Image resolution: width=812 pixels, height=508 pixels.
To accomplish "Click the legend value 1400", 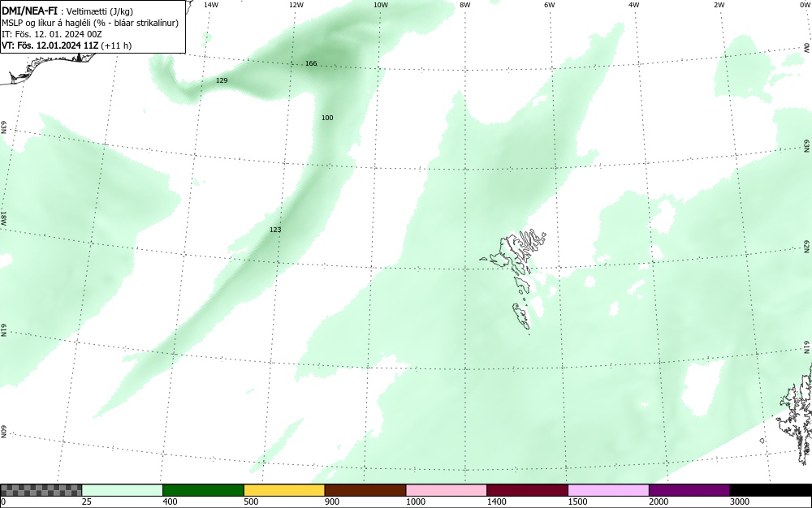I will click(497, 502).
